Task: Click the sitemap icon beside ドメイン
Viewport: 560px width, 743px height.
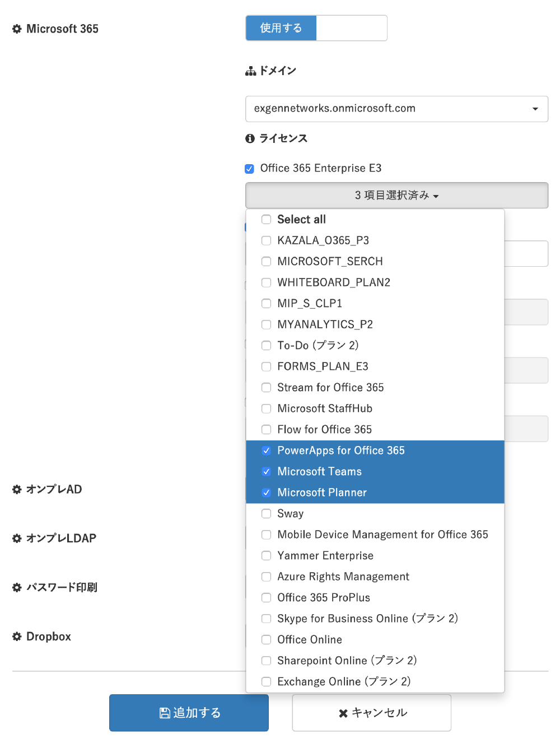Action: click(x=250, y=71)
